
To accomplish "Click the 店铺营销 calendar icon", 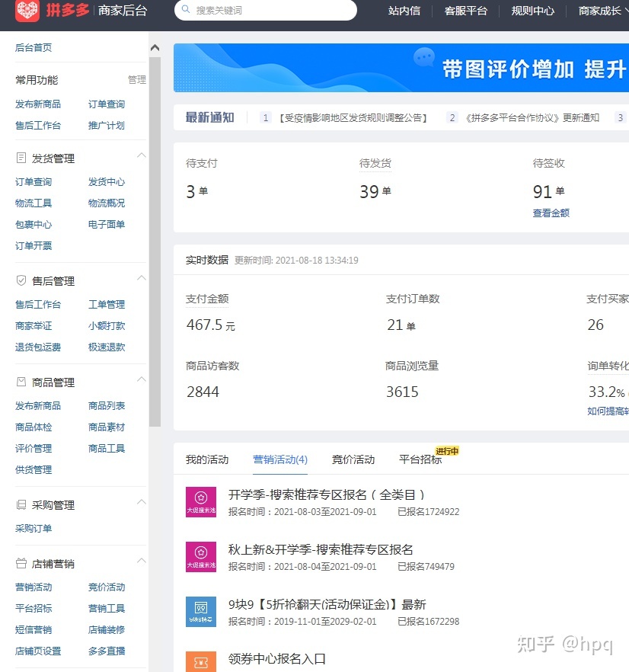I will pyautogui.click(x=21, y=564).
